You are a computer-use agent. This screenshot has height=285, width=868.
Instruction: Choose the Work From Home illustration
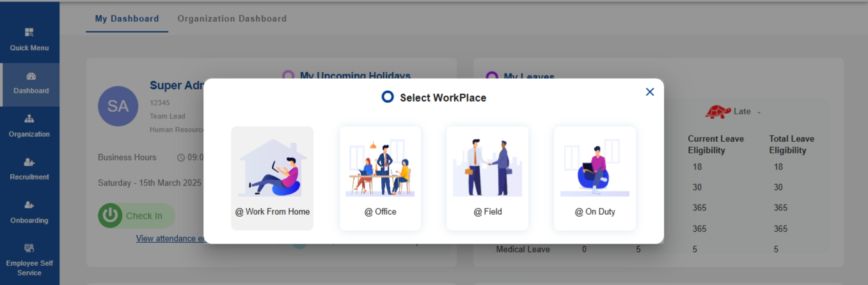pyautogui.click(x=272, y=167)
